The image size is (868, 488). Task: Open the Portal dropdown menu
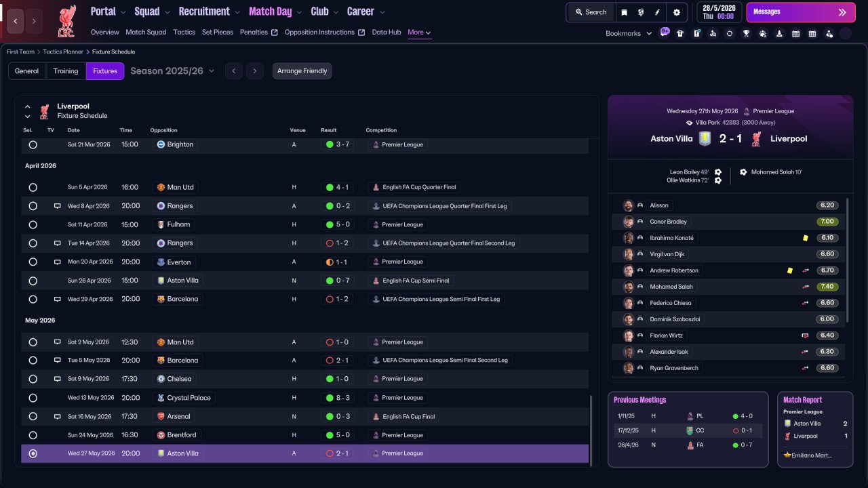[108, 12]
